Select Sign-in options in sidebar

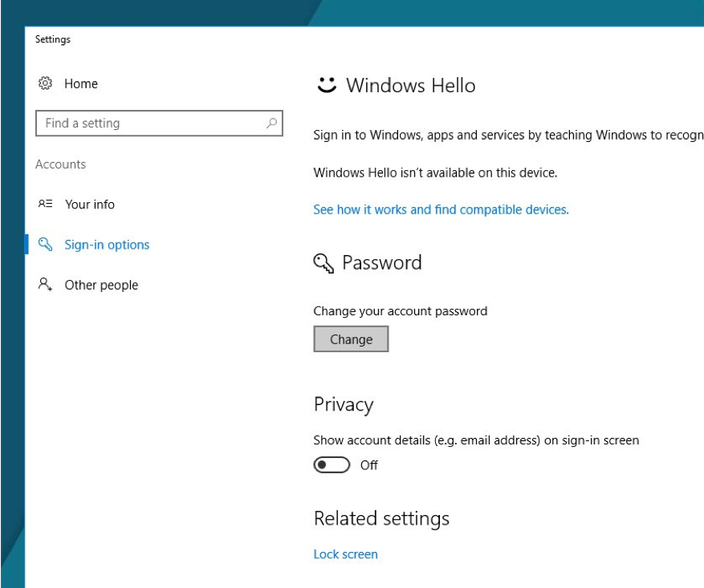coord(107,245)
